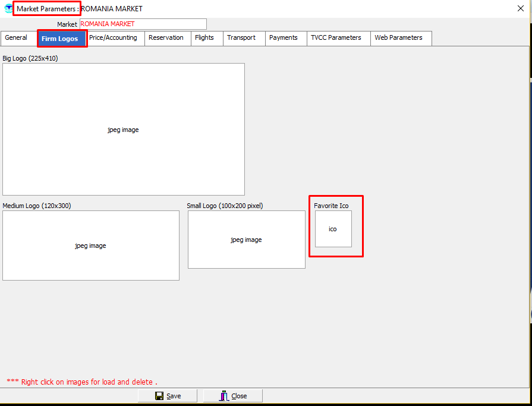Select the Medium Logo image box
Viewport: 532px width, 406px height.
pos(90,245)
